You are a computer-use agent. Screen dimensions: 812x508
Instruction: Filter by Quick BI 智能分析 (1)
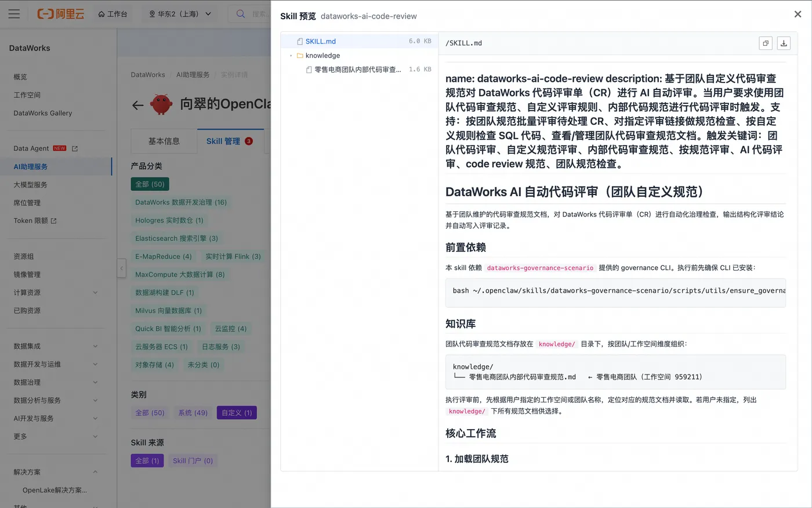click(x=168, y=329)
